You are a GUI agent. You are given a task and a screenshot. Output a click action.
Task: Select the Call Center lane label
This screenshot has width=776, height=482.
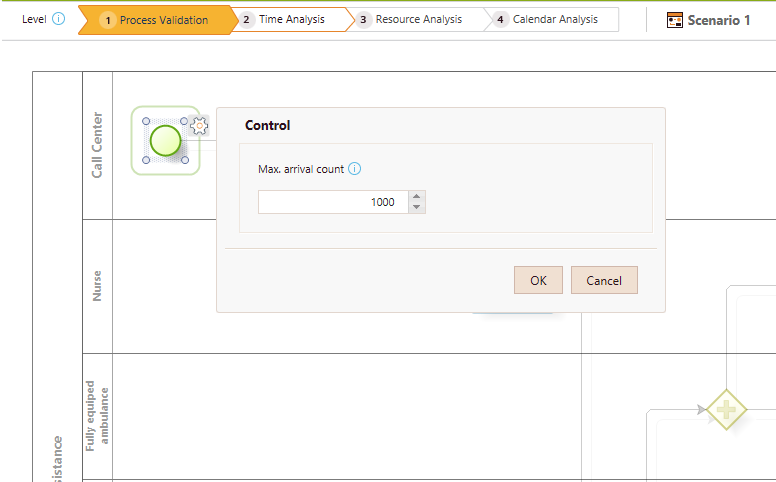click(97, 145)
